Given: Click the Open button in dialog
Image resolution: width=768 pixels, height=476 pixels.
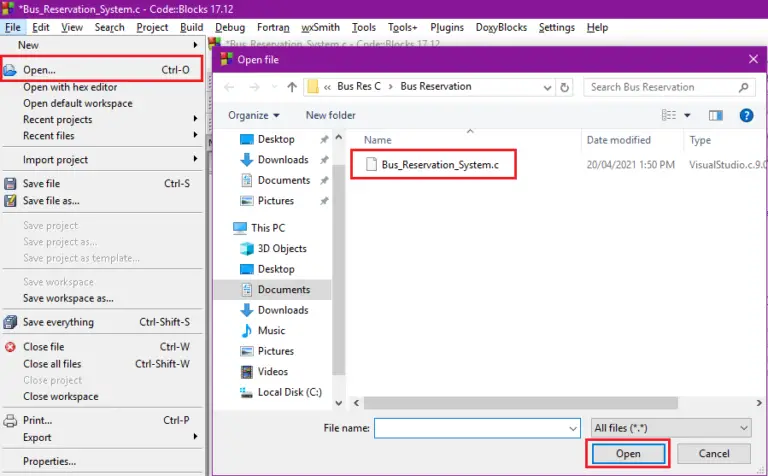Looking at the screenshot, I should [x=628, y=454].
